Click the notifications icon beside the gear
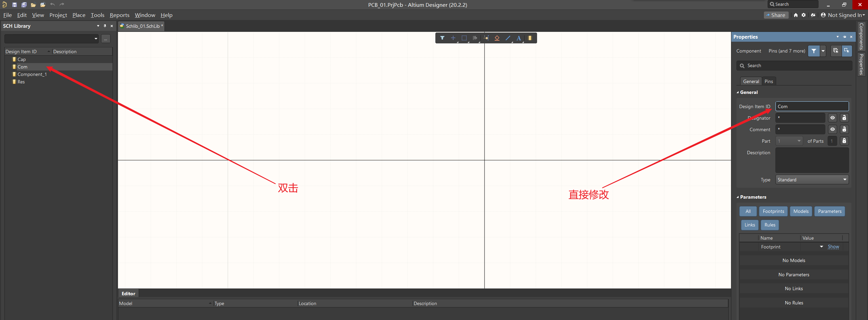Screen dimensions: 868x320 point(813,15)
